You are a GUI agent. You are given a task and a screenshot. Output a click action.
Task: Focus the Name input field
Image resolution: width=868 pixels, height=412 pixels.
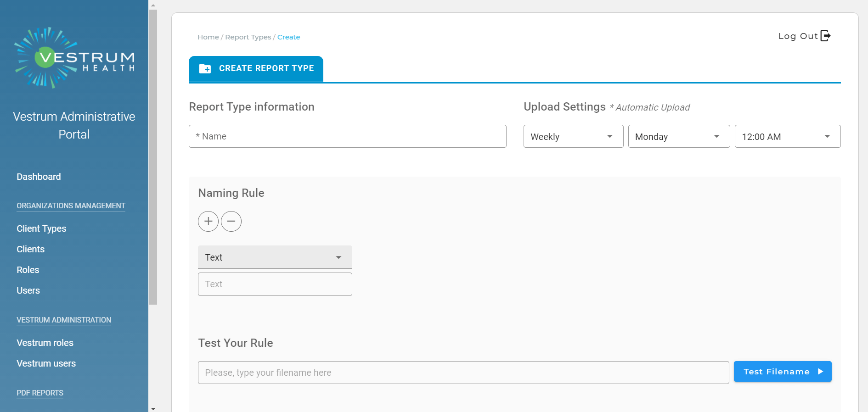(x=347, y=136)
